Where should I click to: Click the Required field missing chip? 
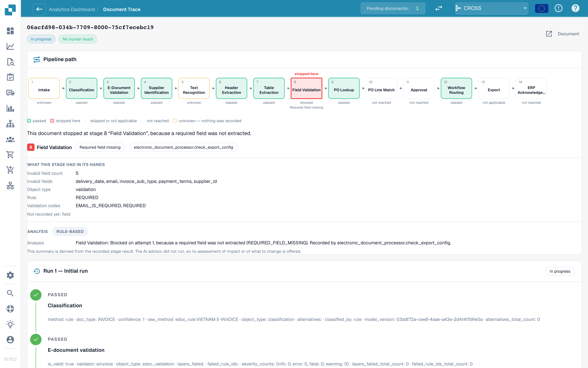100,147
